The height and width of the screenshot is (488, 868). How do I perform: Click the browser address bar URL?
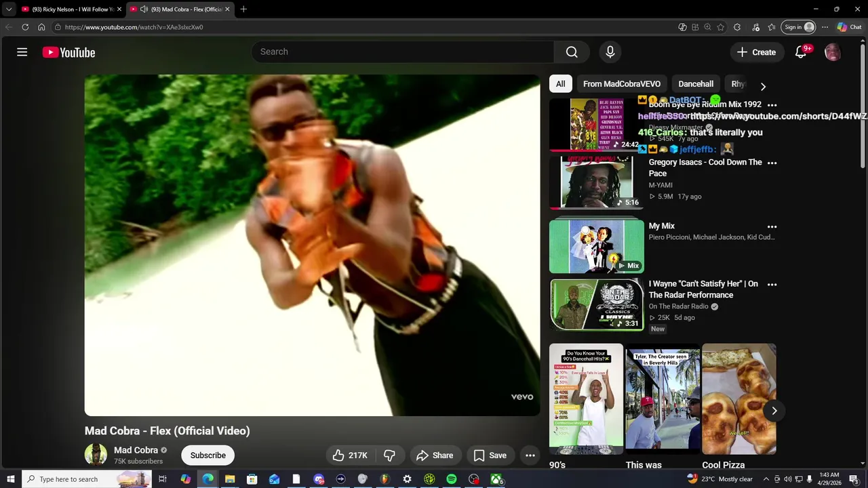134,27
